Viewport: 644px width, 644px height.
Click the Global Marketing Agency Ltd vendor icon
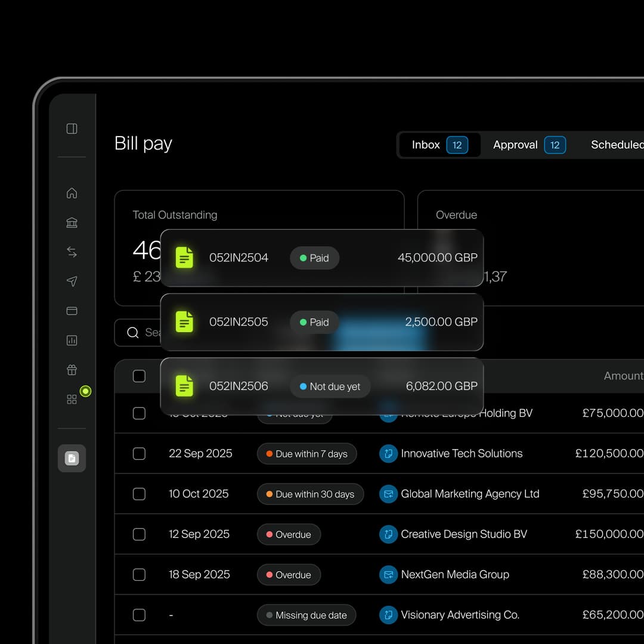pyautogui.click(x=388, y=494)
